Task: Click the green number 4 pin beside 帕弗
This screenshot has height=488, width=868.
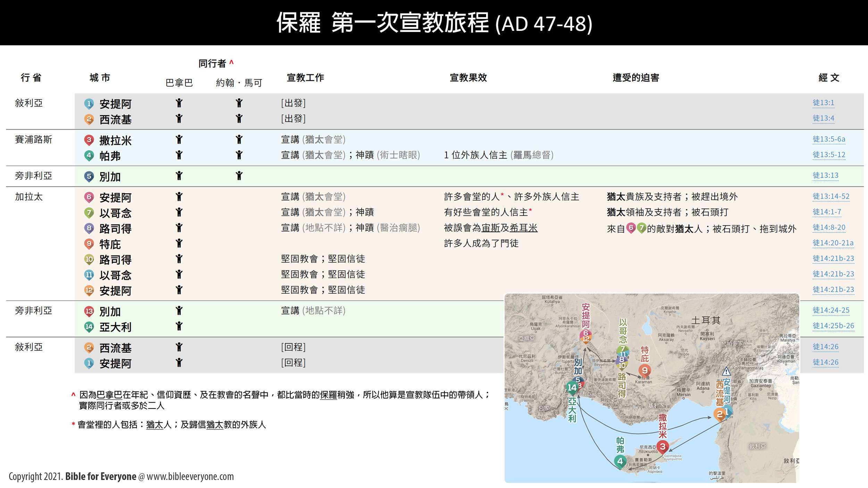Action: [x=89, y=155]
